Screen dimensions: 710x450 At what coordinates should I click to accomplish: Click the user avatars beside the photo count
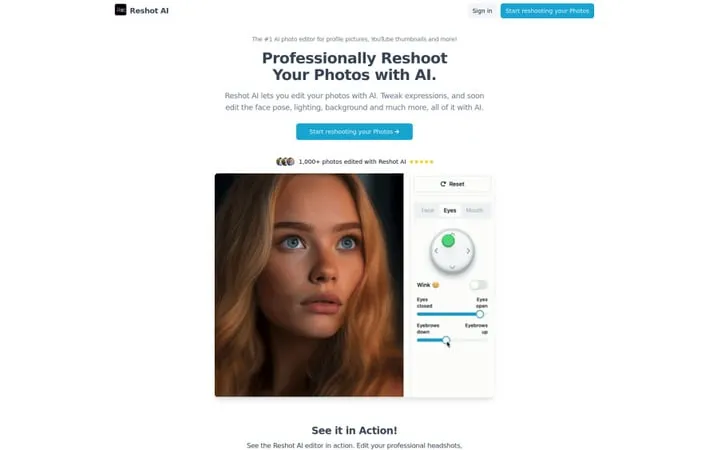285,162
